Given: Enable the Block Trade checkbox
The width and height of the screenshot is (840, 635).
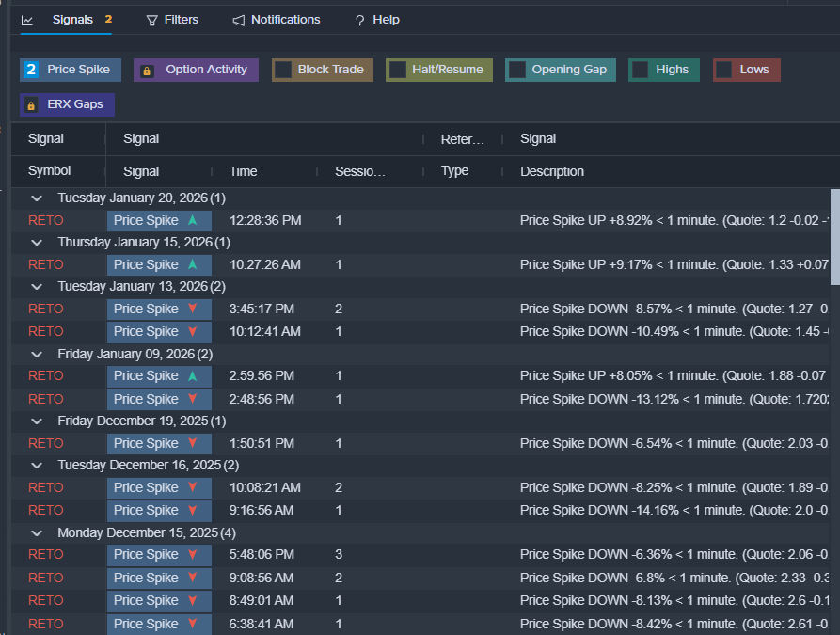Looking at the screenshot, I should [x=282, y=70].
